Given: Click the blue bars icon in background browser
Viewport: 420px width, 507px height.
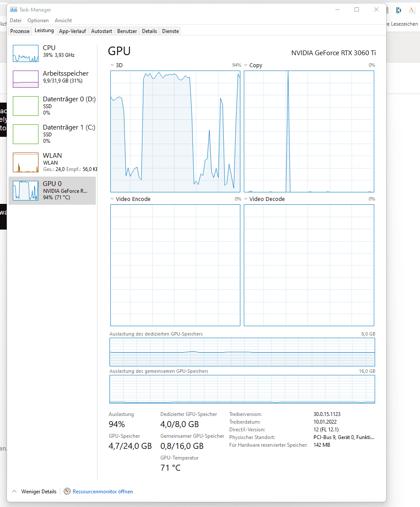Looking at the screenshot, I should (x=399, y=10).
